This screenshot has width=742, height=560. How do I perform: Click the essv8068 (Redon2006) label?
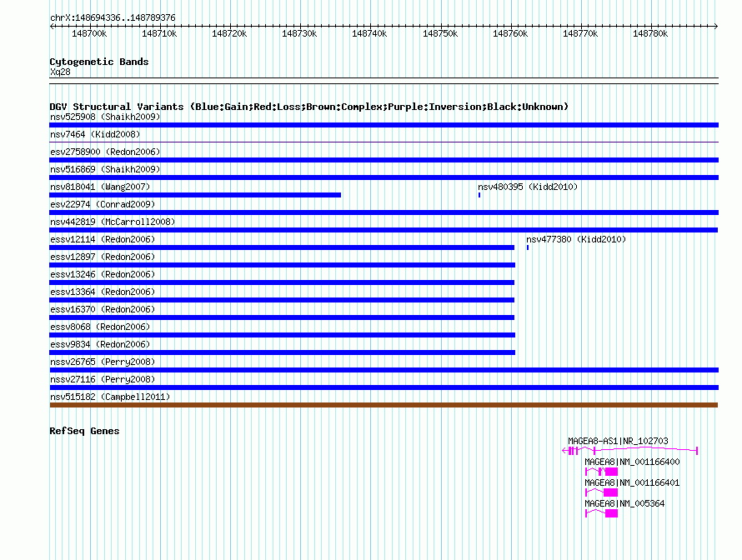click(100, 327)
